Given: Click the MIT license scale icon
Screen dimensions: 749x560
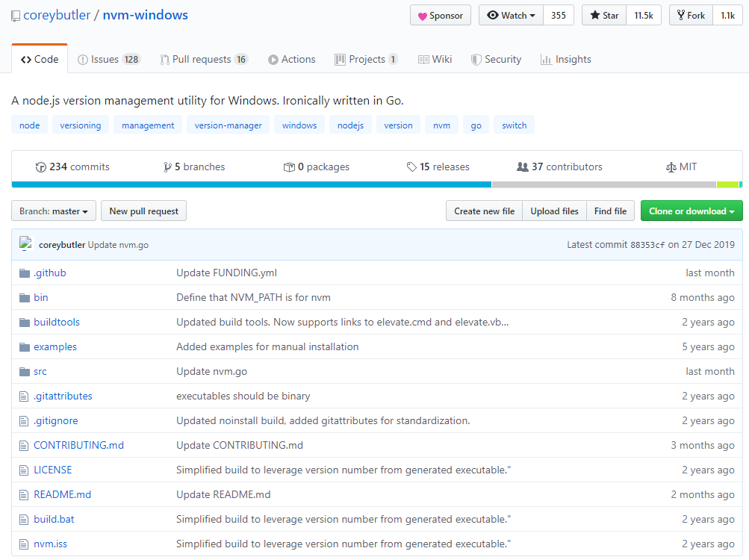Looking at the screenshot, I should [671, 167].
